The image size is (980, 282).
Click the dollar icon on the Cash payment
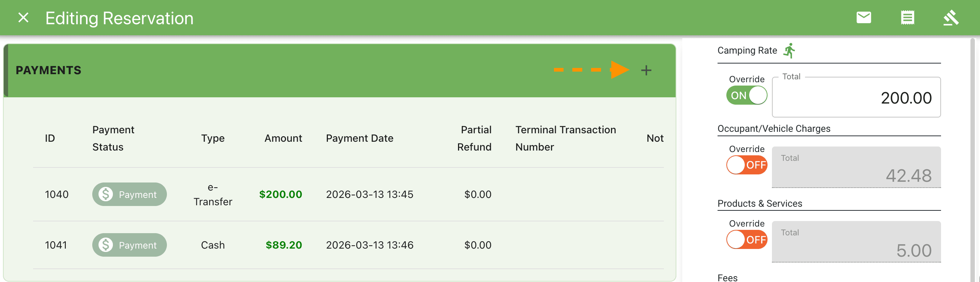point(105,245)
